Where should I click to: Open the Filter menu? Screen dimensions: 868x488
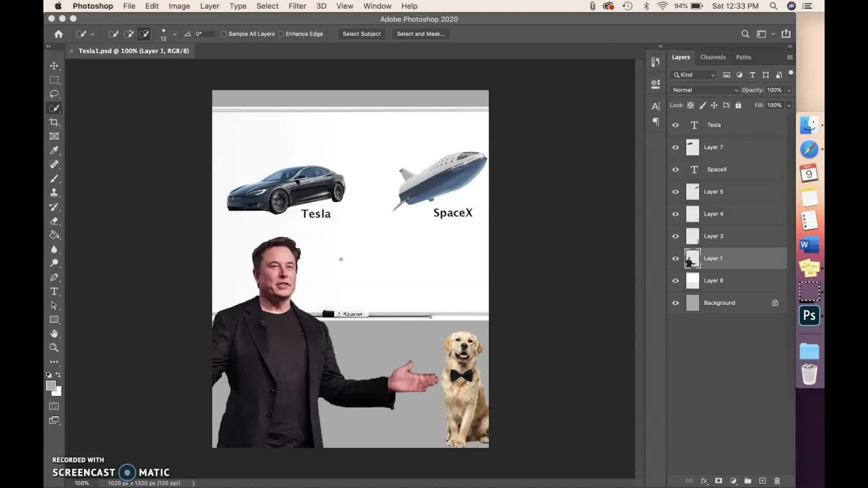297,6
